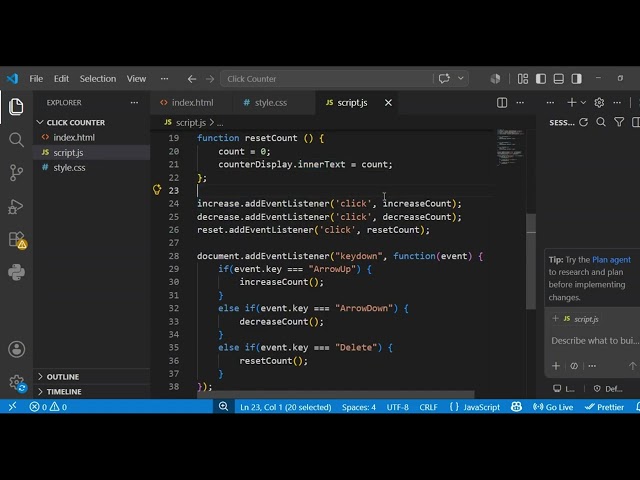The height and width of the screenshot is (480, 640).
Task: Go back with the left arrow
Action: [x=191, y=79]
